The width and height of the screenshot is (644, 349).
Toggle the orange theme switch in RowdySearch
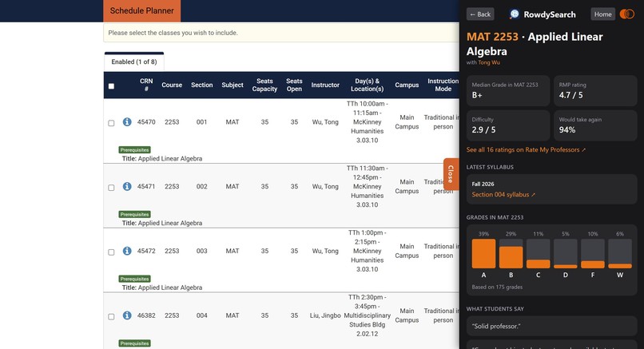pyautogui.click(x=627, y=14)
